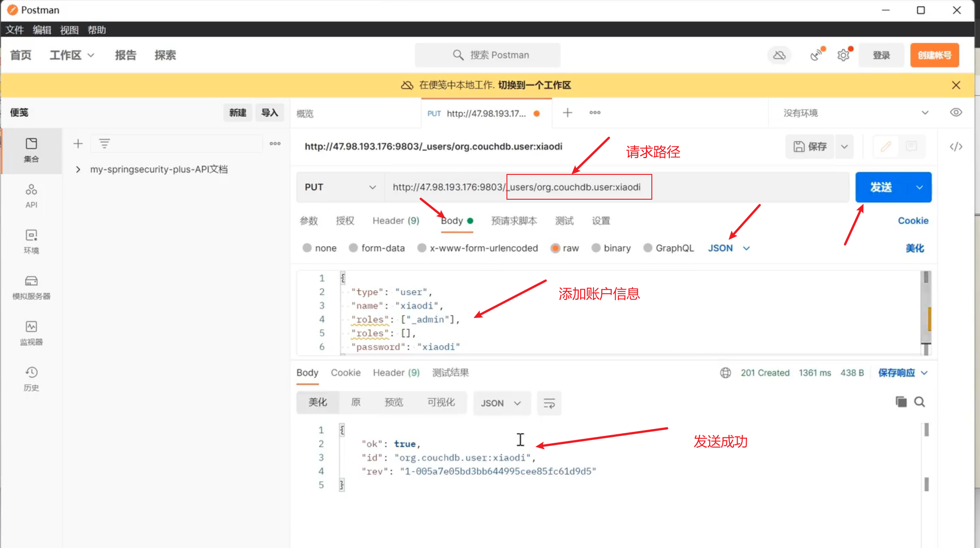
Task: Click the Cookie link
Action: [913, 220]
